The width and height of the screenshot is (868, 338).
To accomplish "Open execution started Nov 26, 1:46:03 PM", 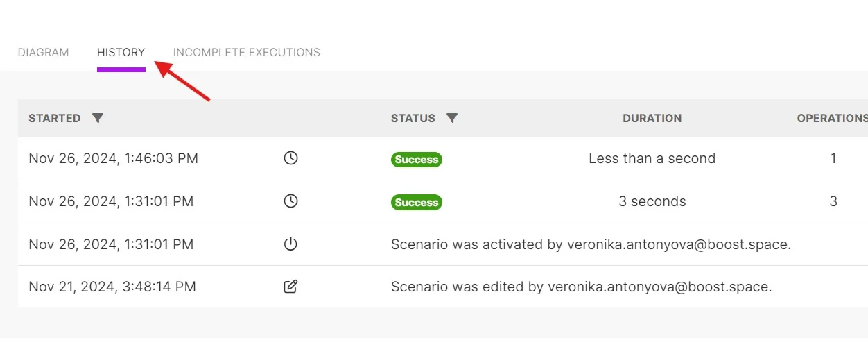I will click(443, 158).
